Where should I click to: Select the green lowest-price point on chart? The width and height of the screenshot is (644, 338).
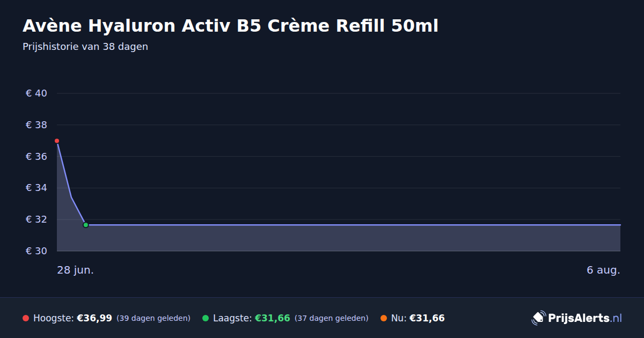pos(85,225)
